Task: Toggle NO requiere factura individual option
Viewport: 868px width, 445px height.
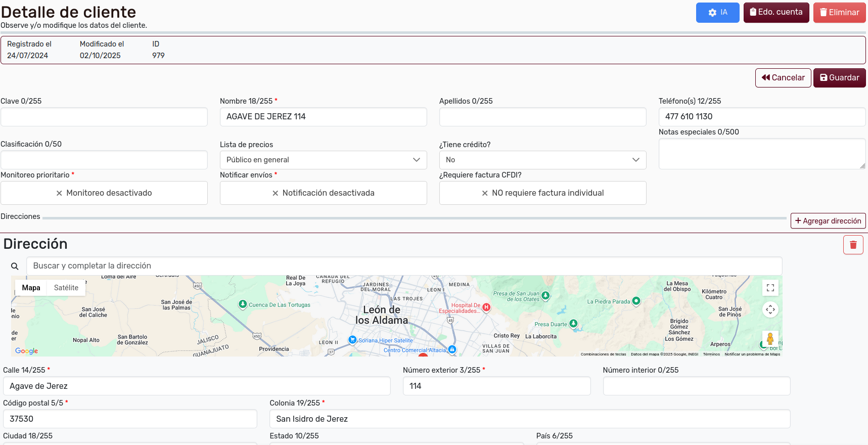Action: 542,193
